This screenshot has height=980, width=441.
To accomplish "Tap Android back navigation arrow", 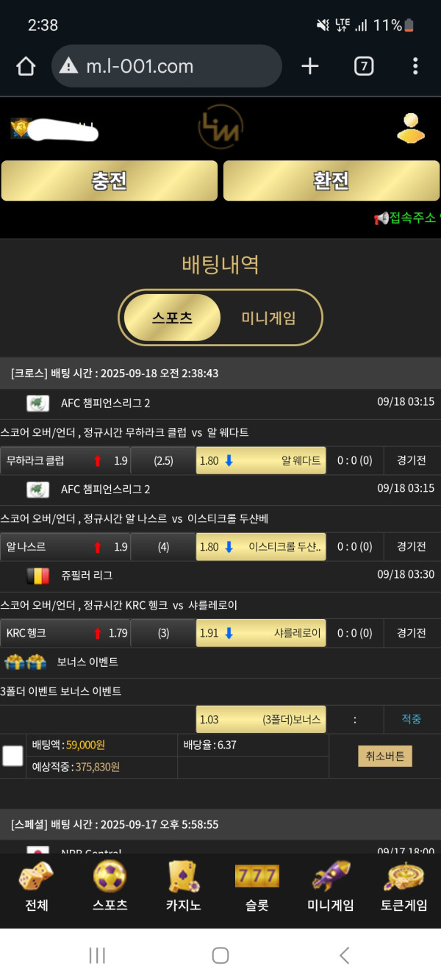I will 344,955.
